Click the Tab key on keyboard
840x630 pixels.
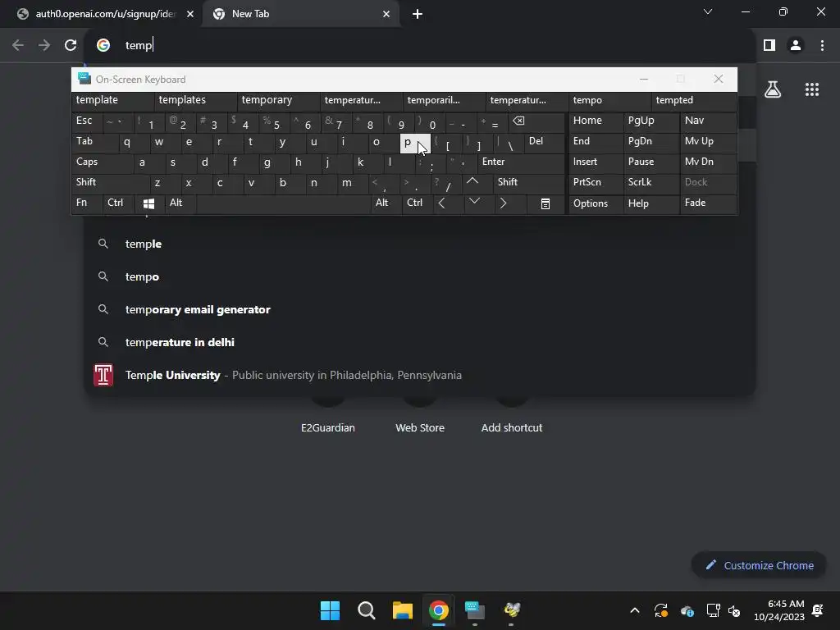click(x=94, y=142)
